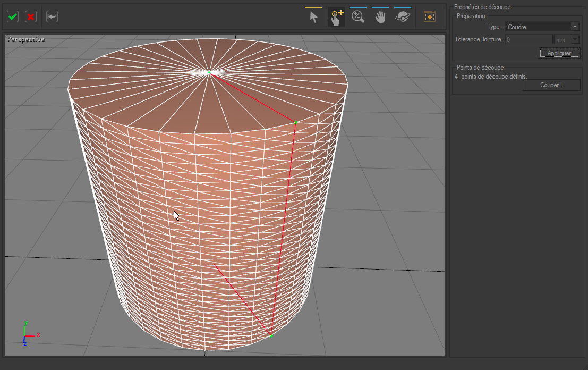The width and height of the screenshot is (588, 370).
Task: Select the arrow pointer tool
Action: [313, 17]
